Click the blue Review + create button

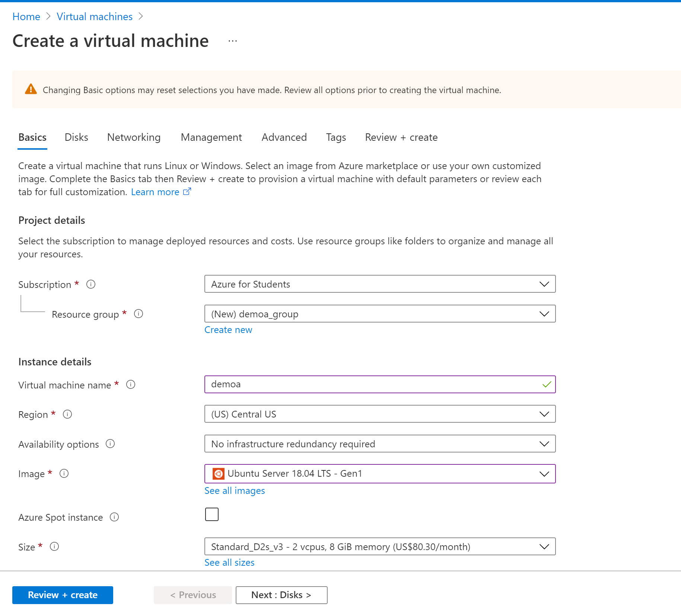(x=63, y=595)
